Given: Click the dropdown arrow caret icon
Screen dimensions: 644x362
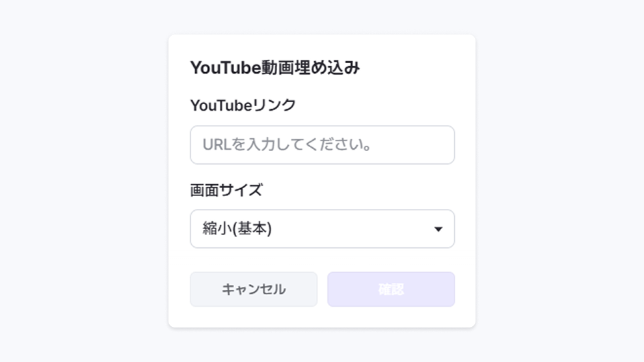Looking at the screenshot, I should click(438, 229).
